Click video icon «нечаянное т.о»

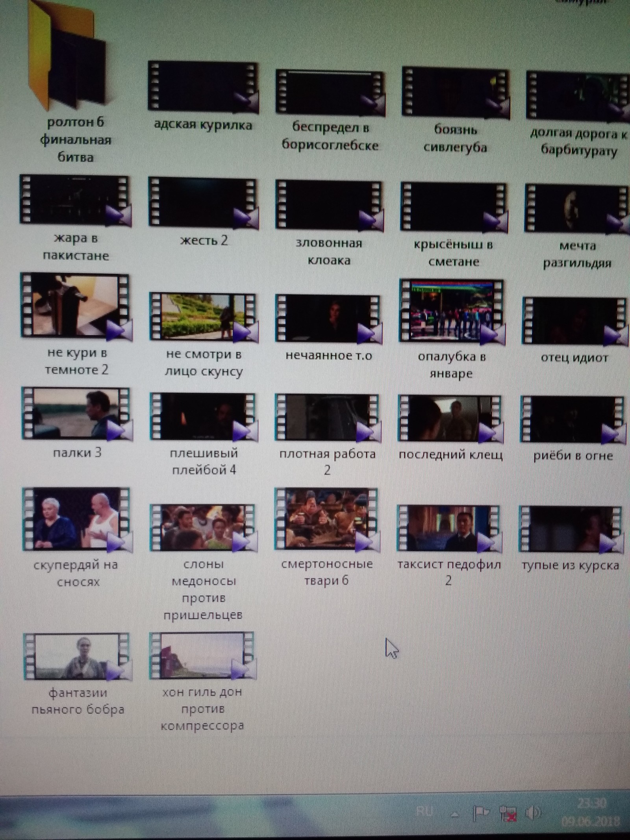coord(329,319)
